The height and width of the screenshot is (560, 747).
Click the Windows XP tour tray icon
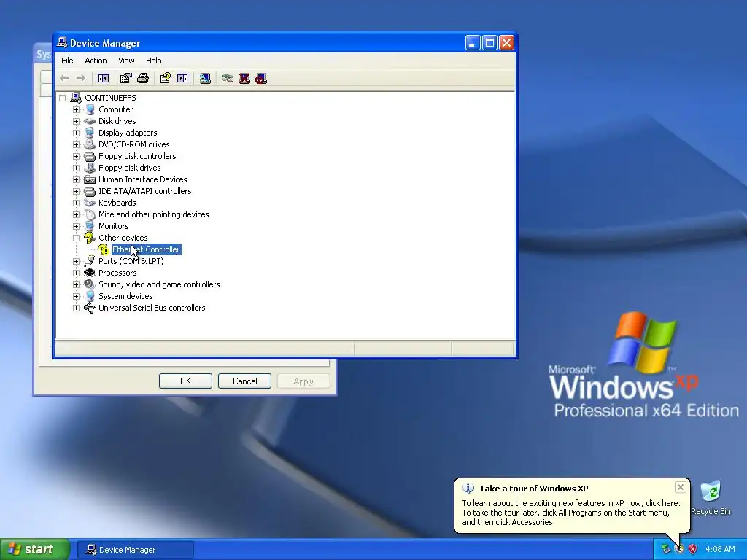pyautogui.click(x=679, y=549)
